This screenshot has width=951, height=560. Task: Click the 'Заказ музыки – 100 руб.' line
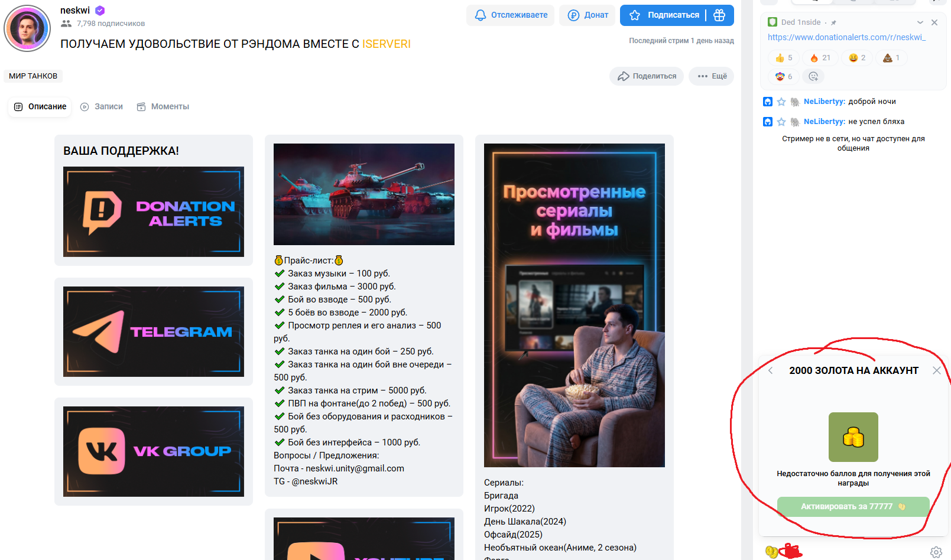pyautogui.click(x=332, y=274)
